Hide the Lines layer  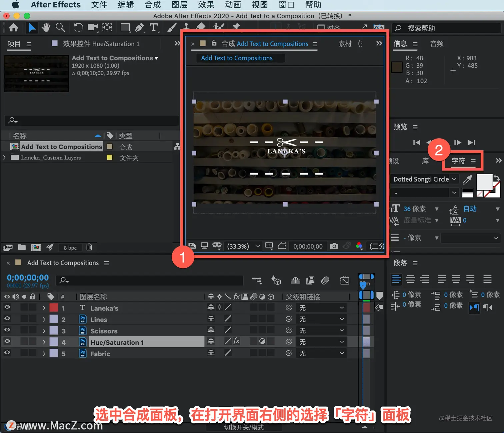click(7, 319)
